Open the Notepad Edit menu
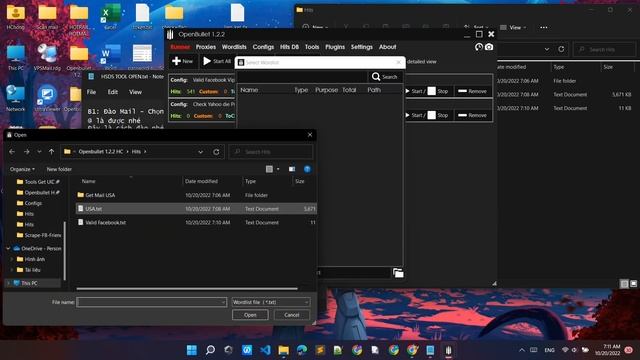 pyautogui.click(x=113, y=92)
